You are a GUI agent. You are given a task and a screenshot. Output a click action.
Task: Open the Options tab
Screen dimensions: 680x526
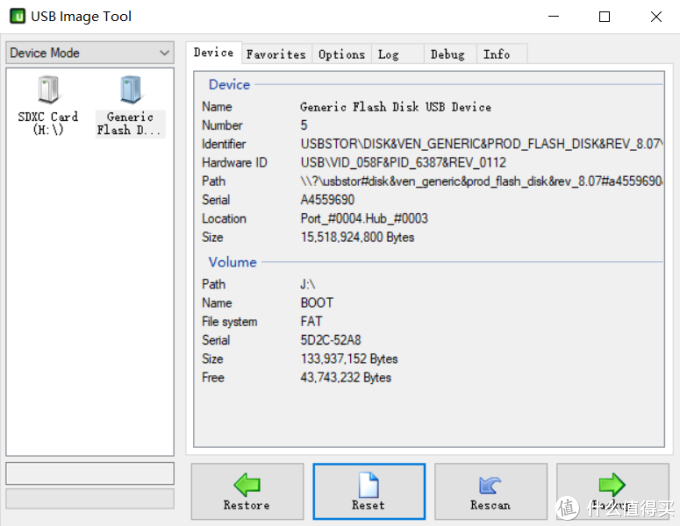click(342, 54)
